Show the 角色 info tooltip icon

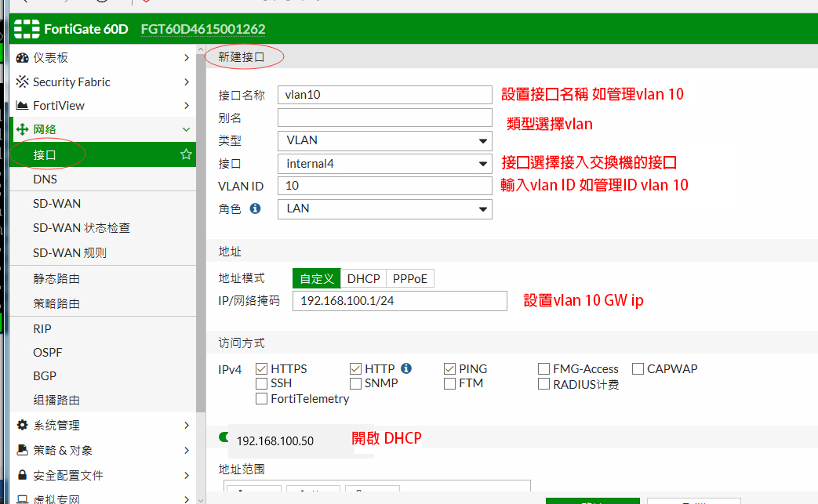click(255, 208)
